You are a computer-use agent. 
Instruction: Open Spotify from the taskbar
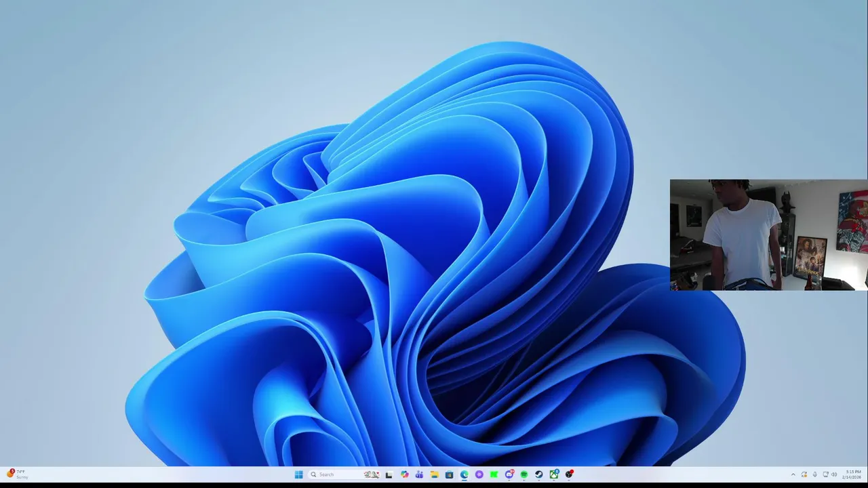pyautogui.click(x=524, y=474)
